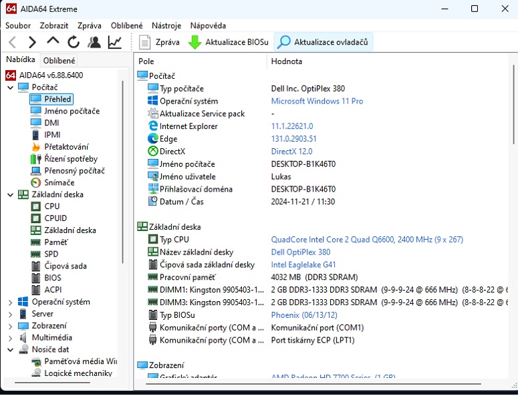This screenshot has width=532, height=400.
Task: Select Snímače sensor item in tree
Action: click(x=59, y=182)
